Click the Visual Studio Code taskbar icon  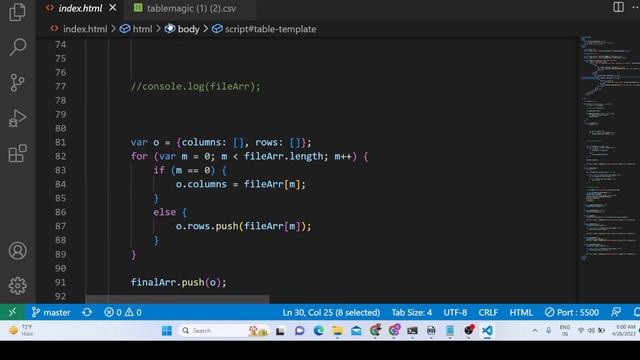click(487, 330)
